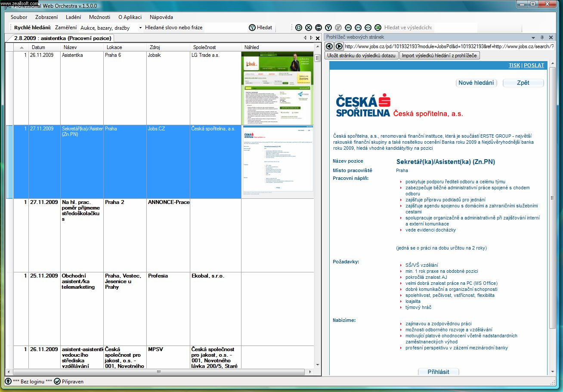
Task: Click the browser forward arrow button
Action: point(339,46)
